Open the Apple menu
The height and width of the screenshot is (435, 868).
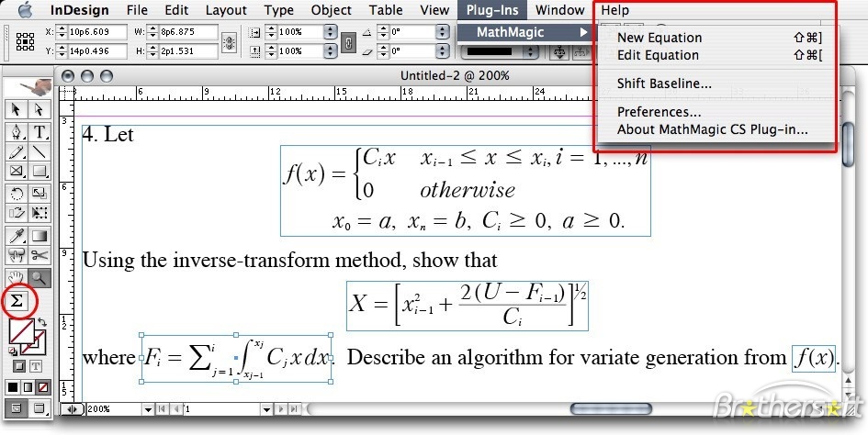tap(26, 10)
